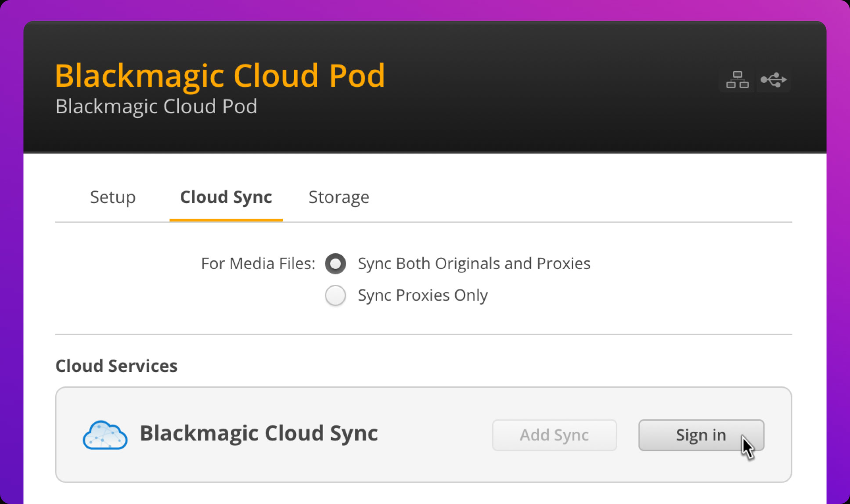Click the network topology icon in the title bar
The height and width of the screenshot is (504, 850).
737,79
